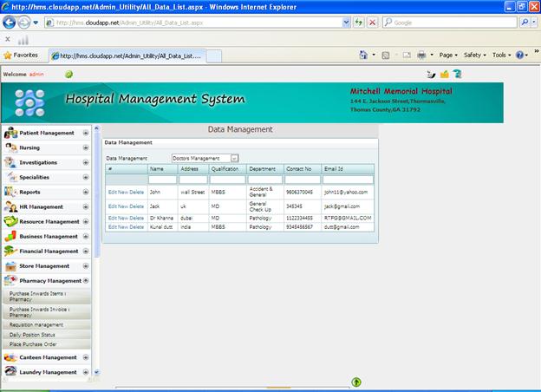Expand the Nursing section
This screenshot has height=392, width=541.
pos(86,148)
